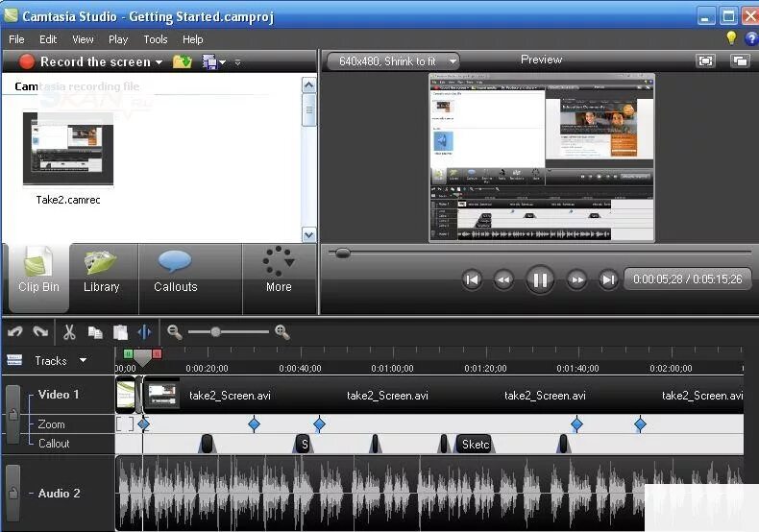Open the More tab options
The width and height of the screenshot is (759, 532).
tap(279, 278)
